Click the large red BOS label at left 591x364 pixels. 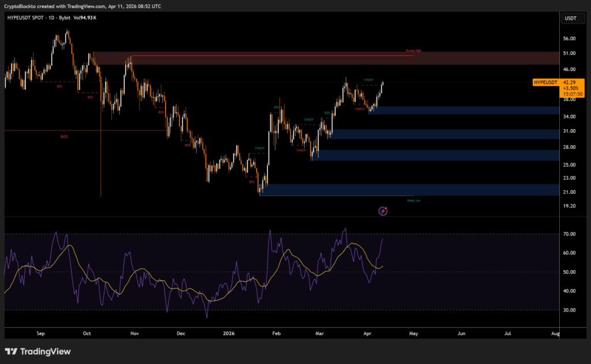point(63,137)
